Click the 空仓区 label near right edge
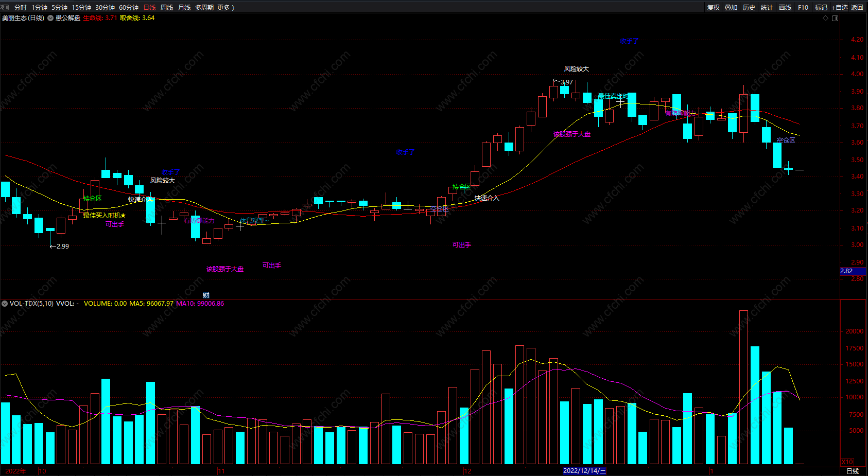Screen dimensions: 868x476 click(x=786, y=140)
